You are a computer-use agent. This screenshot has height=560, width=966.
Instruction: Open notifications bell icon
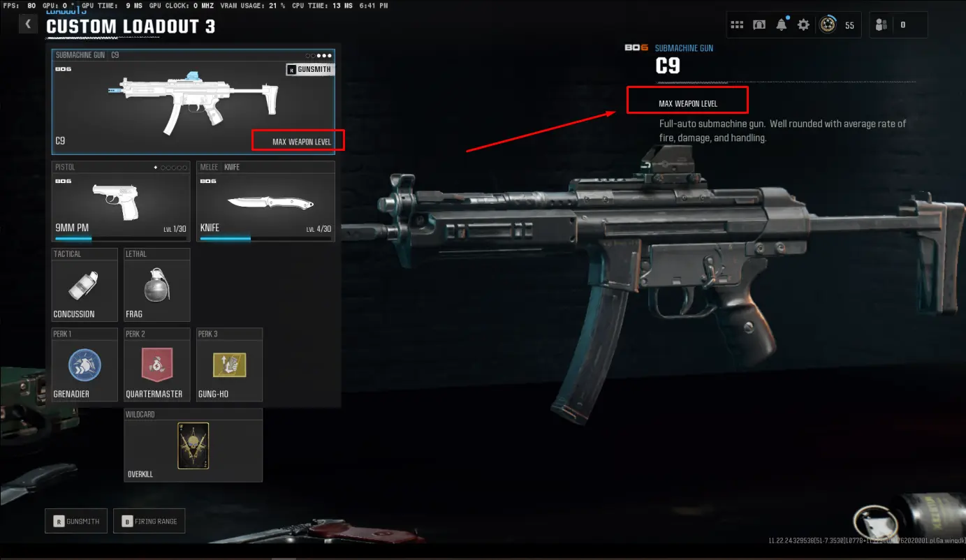tap(782, 24)
